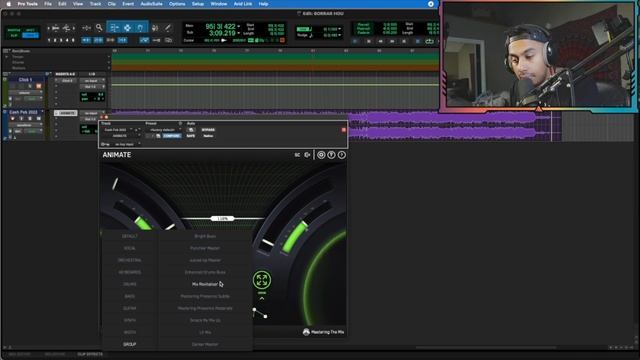Screen dimensions: 640x360
Task: Open ANIMATE info circular icon
Action: [342, 155]
